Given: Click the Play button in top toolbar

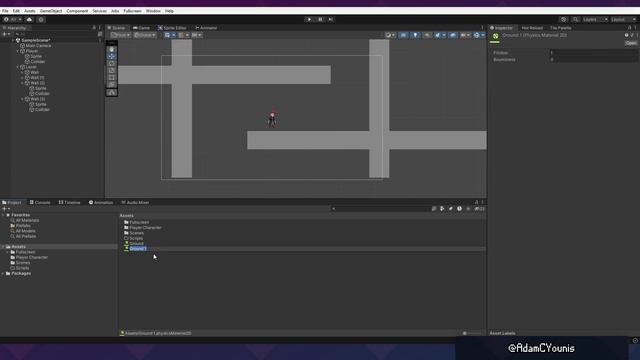Looking at the screenshot, I should pos(309,19).
